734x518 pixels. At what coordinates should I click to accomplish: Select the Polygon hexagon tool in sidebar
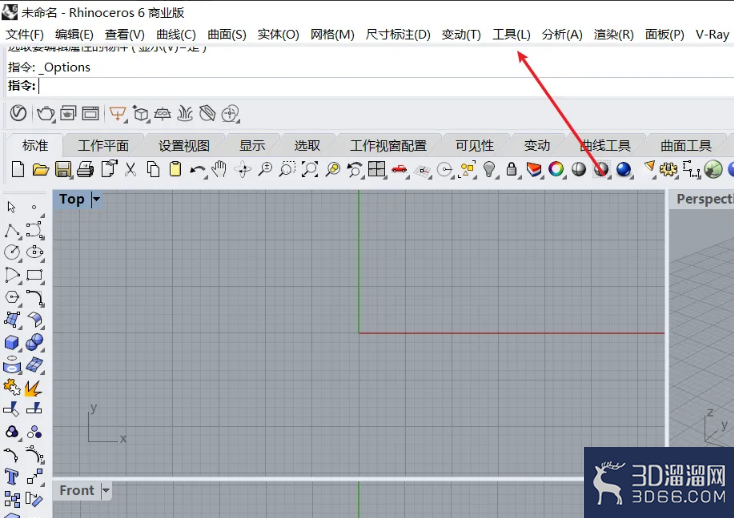(x=12, y=297)
